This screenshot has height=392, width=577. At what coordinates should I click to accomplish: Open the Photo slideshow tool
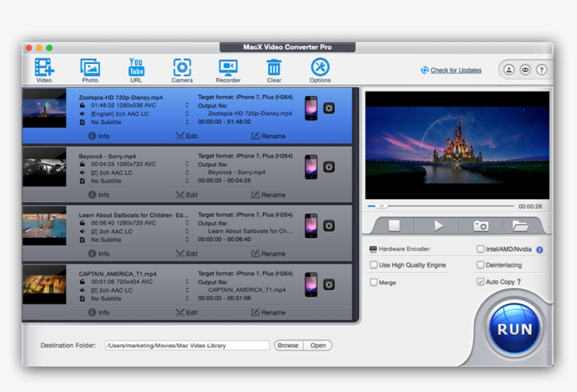pos(90,70)
